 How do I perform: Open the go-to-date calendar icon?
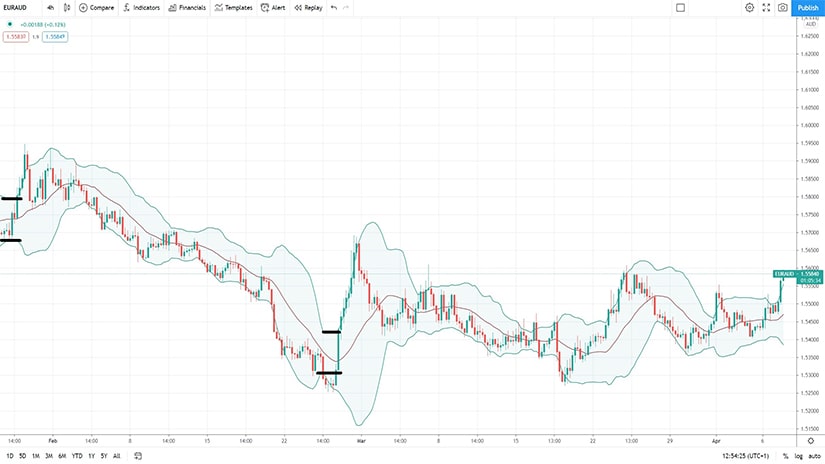[138, 456]
